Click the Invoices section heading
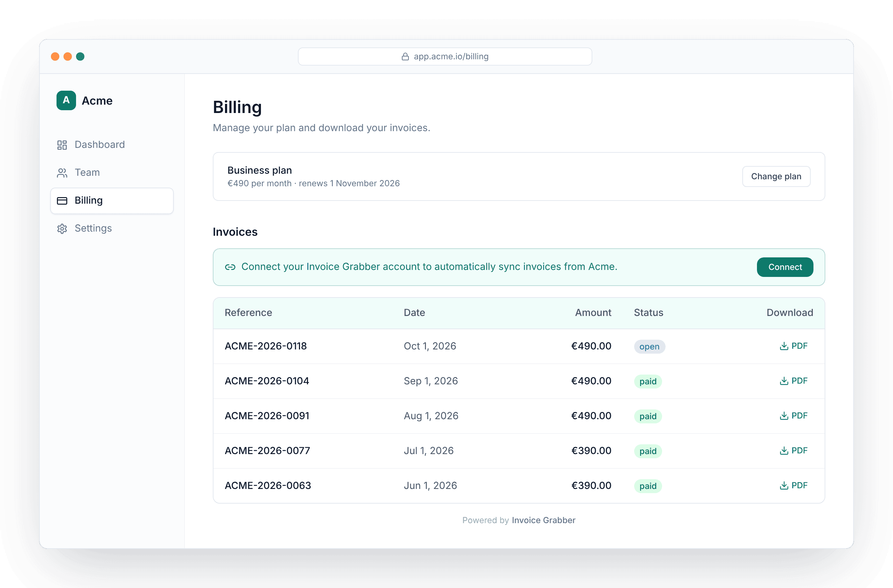This screenshot has width=893, height=588. click(x=235, y=232)
